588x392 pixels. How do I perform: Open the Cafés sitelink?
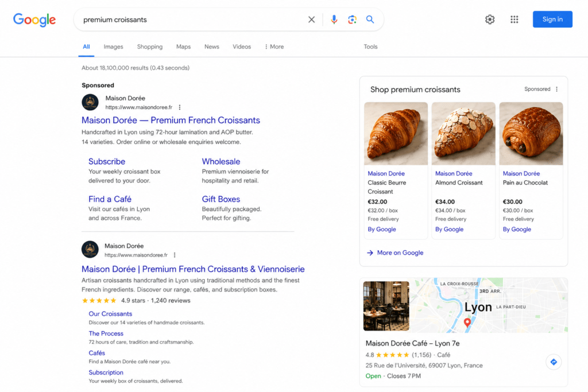[x=96, y=352]
